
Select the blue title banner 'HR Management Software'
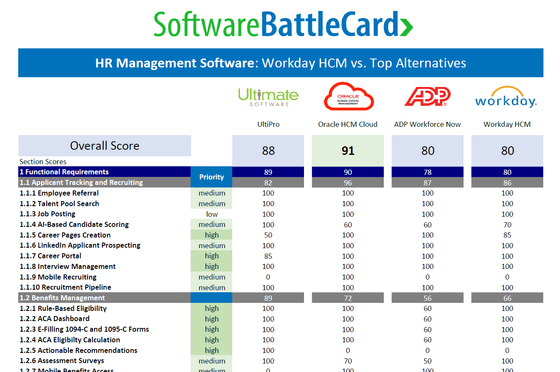(281, 63)
